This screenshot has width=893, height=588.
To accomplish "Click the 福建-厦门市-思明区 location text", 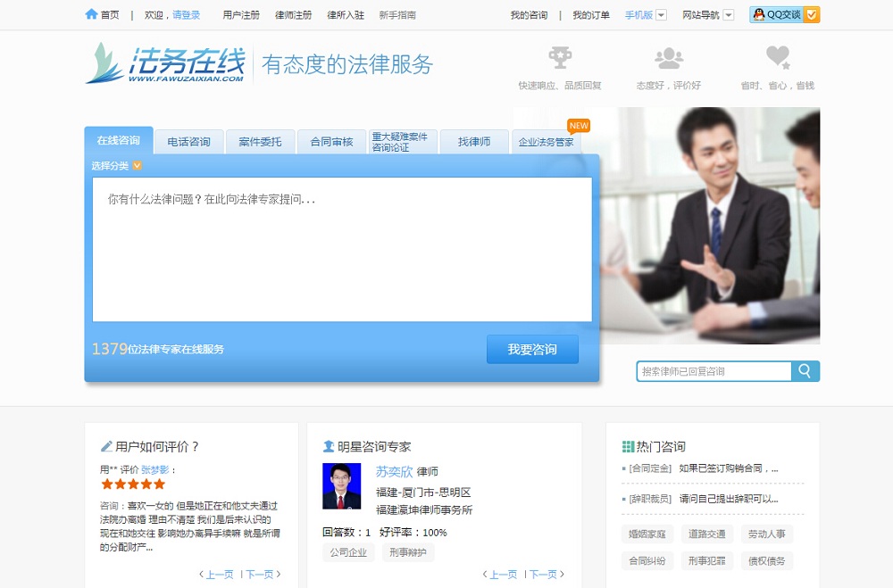I will click(423, 493).
